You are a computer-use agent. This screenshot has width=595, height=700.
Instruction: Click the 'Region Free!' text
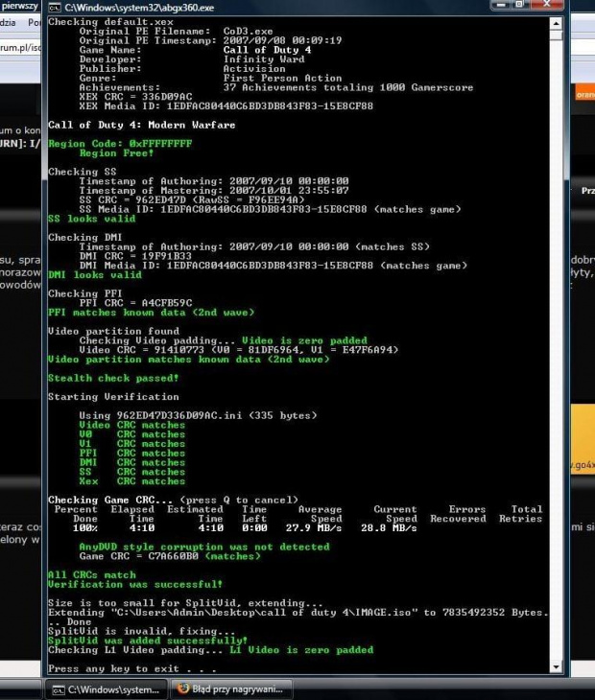116,153
